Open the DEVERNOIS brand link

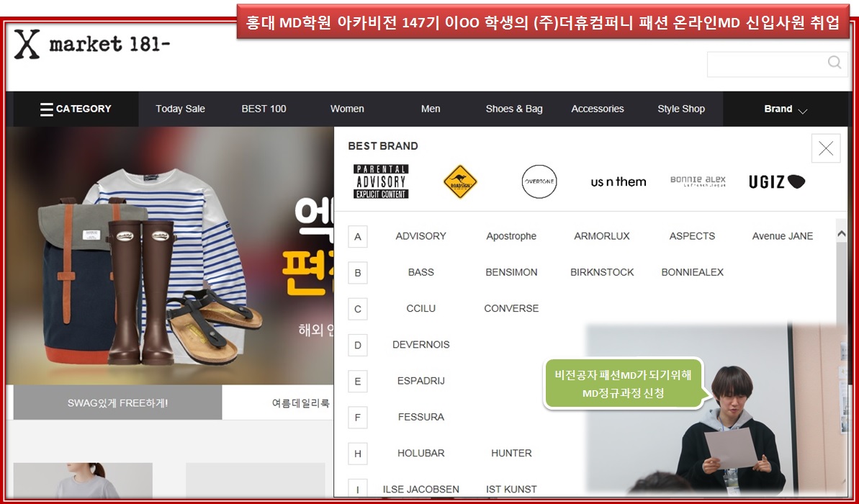[x=420, y=345]
